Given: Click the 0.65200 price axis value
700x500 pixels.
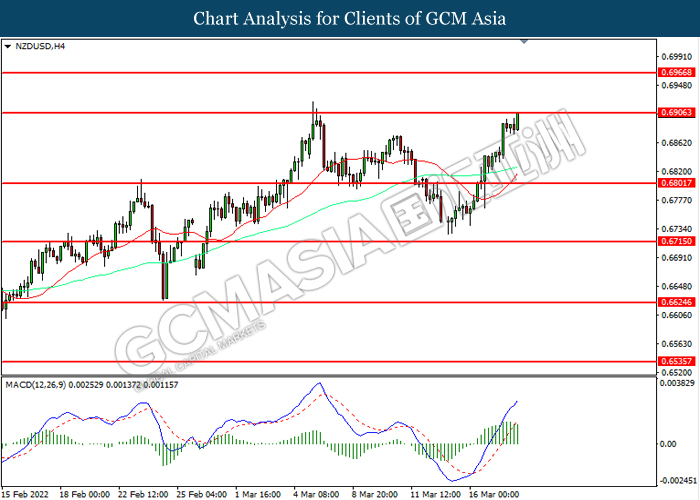Looking at the screenshot, I should 677,372.
